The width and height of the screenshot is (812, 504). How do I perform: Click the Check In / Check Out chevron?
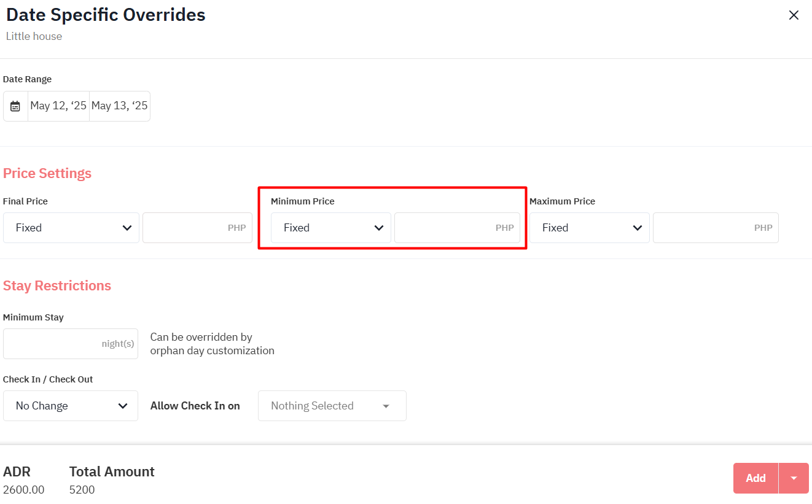pyautogui.click(x=123, y=406)
